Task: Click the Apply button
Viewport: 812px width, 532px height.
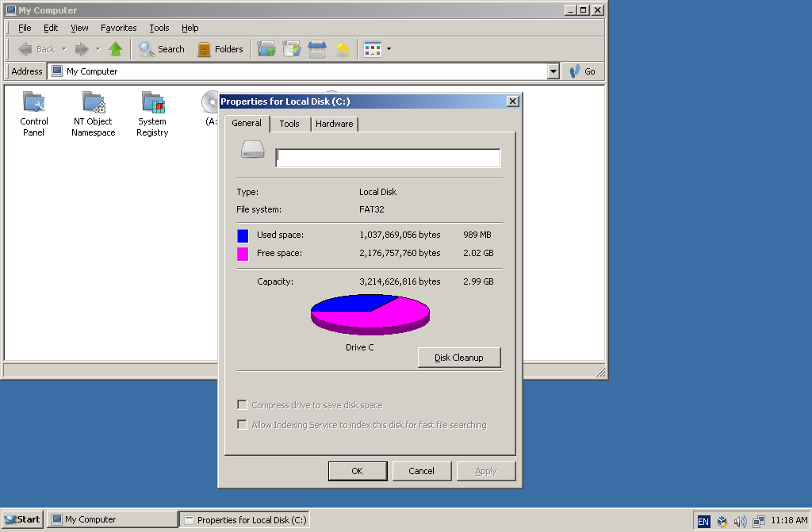Action: coord(486,471)
